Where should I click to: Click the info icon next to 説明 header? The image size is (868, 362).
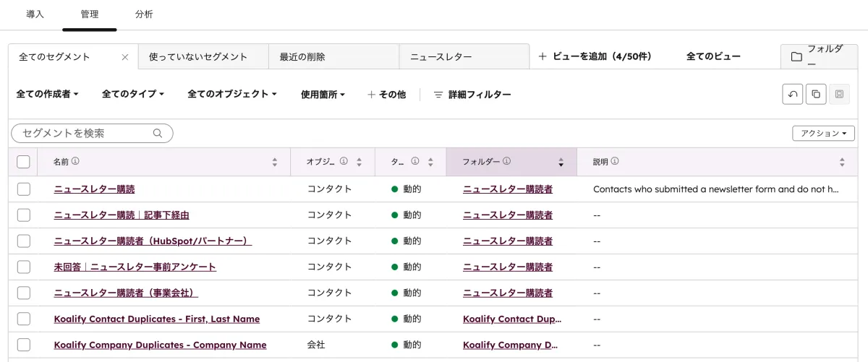[614, 162]
